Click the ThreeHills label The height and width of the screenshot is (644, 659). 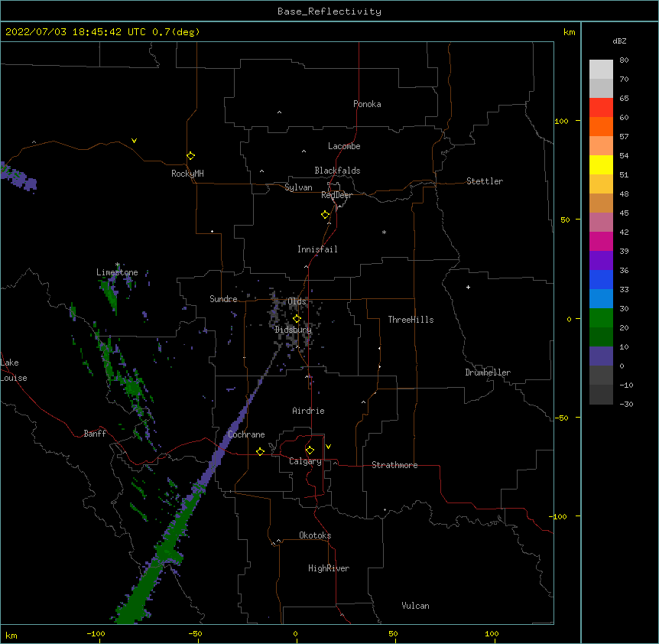pyautogui.click(x=411, y=320)
